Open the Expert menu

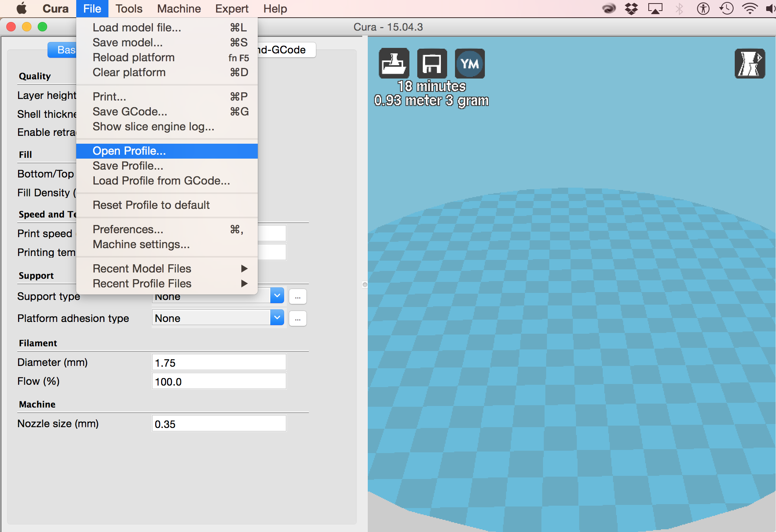click(x=231, y=9)
